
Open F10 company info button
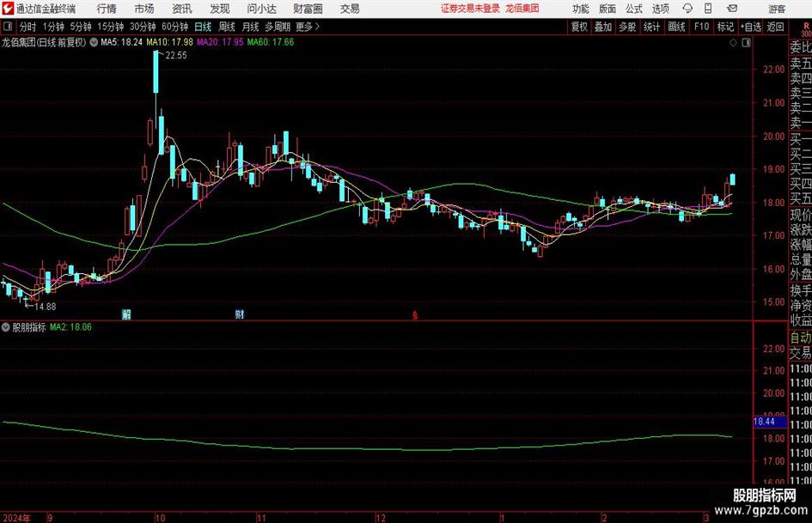tap(702, 27)
